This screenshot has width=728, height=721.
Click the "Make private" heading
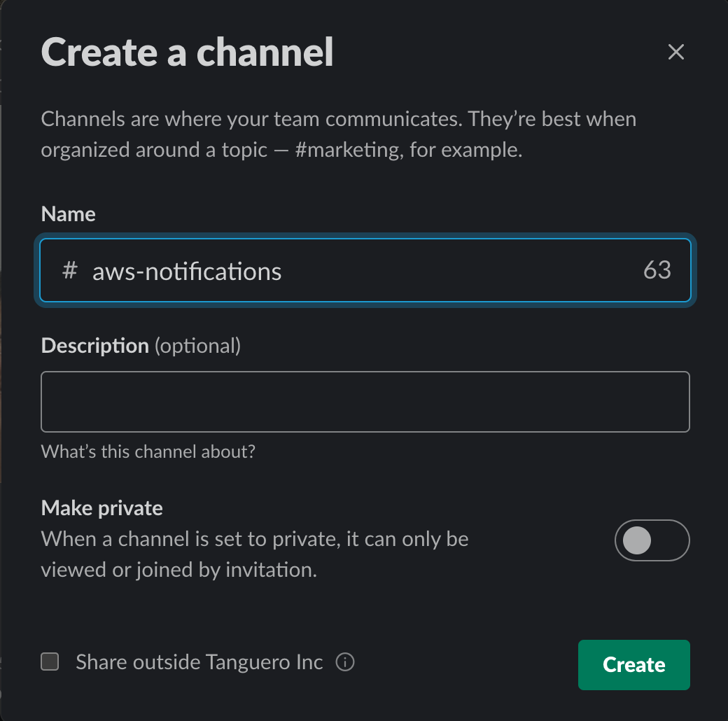[x=101, y=507]
